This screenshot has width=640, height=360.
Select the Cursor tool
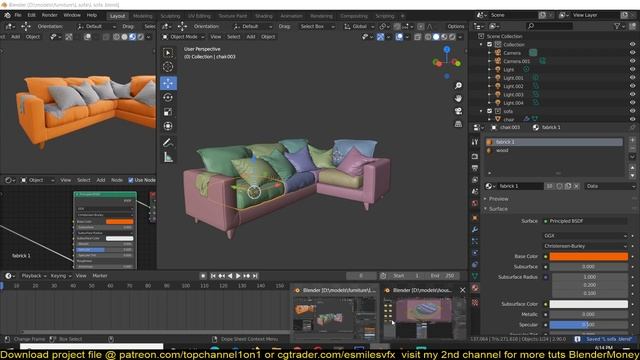(168, 67)
